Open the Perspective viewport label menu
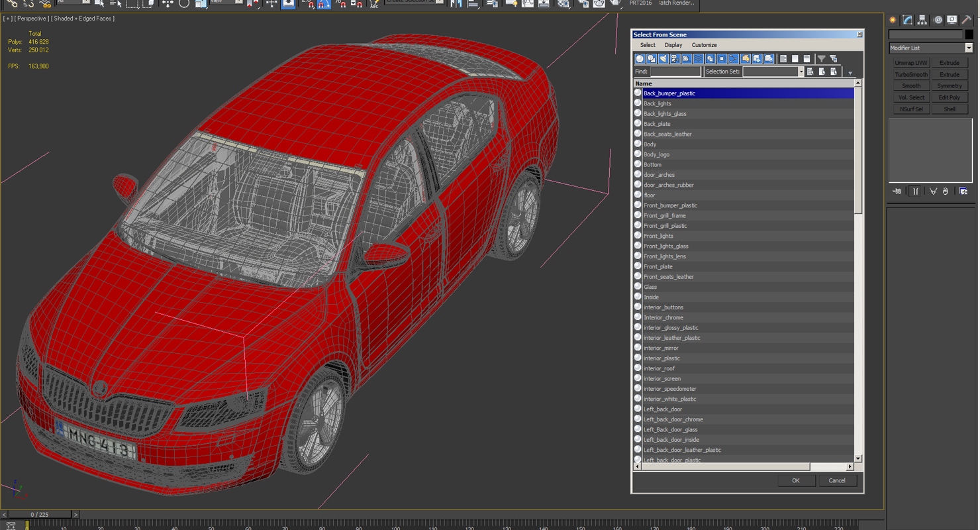The width and height of the screenshot is (980, 530). 30,19
